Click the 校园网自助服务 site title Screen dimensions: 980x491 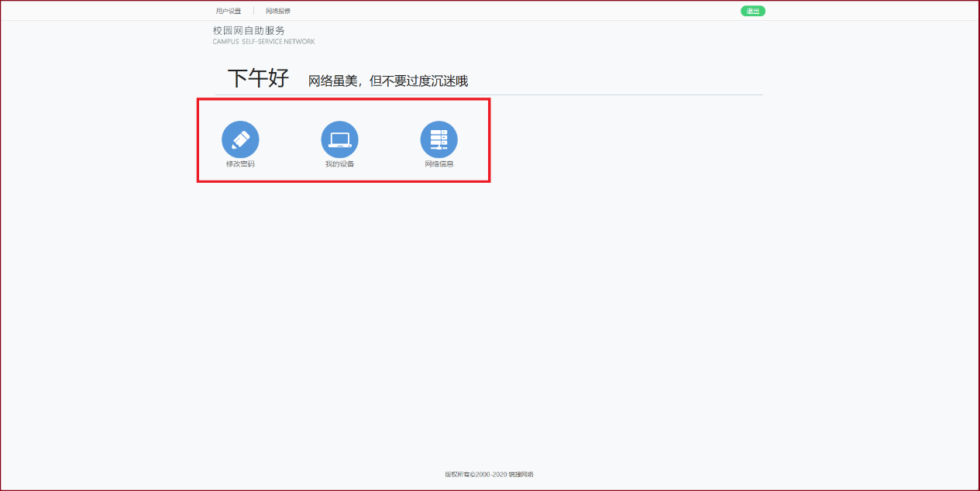pos(249,30)
